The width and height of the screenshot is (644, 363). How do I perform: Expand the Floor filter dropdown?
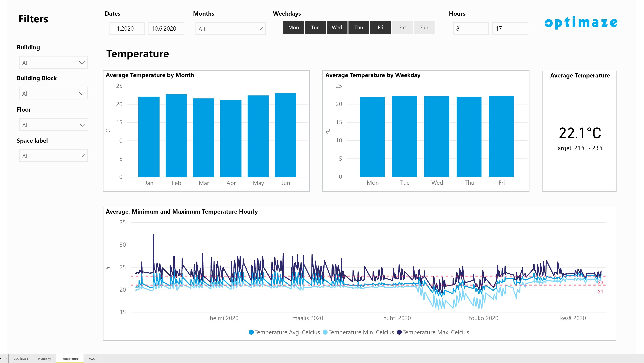pos(53,125)
